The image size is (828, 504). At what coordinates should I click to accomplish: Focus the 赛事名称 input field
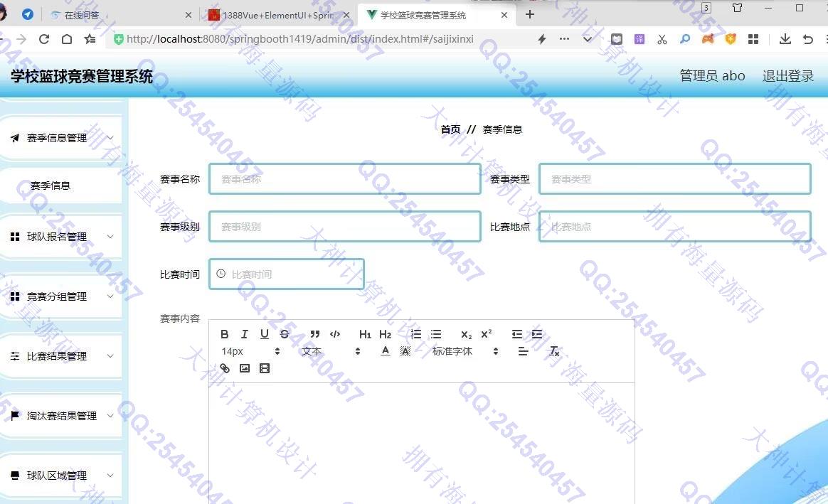point(345,179)
